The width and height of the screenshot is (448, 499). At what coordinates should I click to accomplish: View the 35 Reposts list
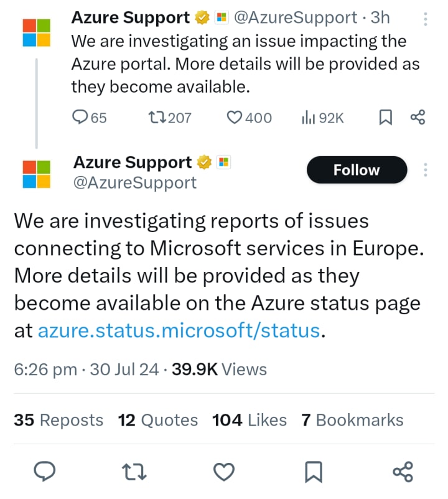click(58, 420)
